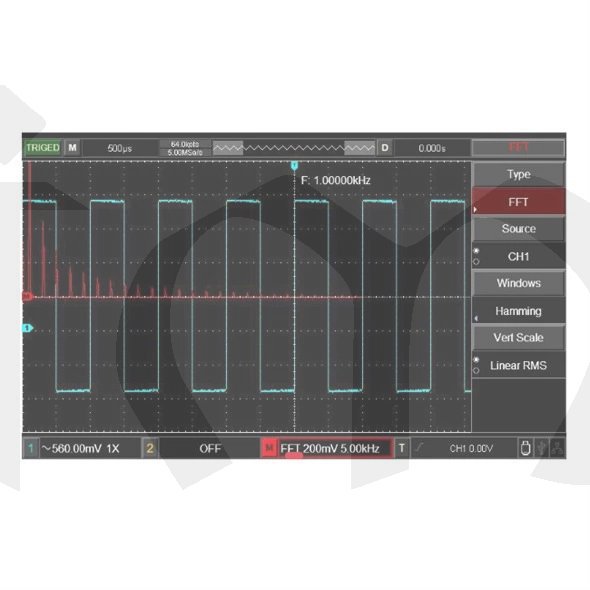Click the red M math badge

click(x=269, y=448)
